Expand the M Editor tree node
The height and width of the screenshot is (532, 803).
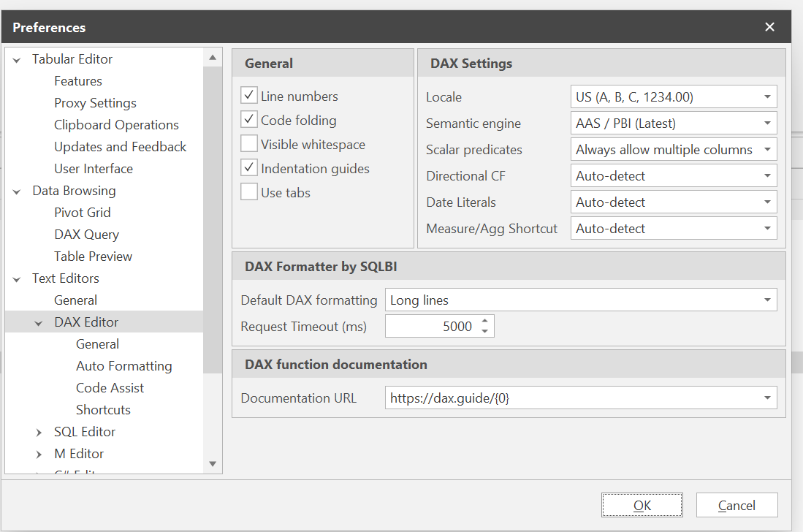click(39, 453)
